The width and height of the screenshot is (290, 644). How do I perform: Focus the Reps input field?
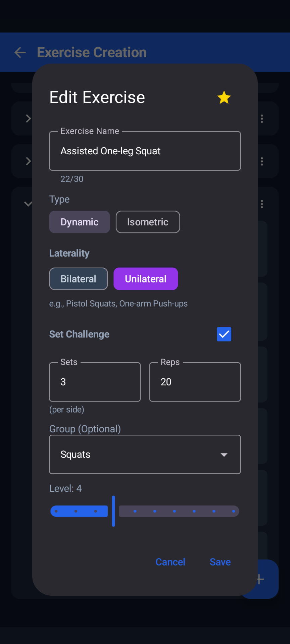pos(195,382)
